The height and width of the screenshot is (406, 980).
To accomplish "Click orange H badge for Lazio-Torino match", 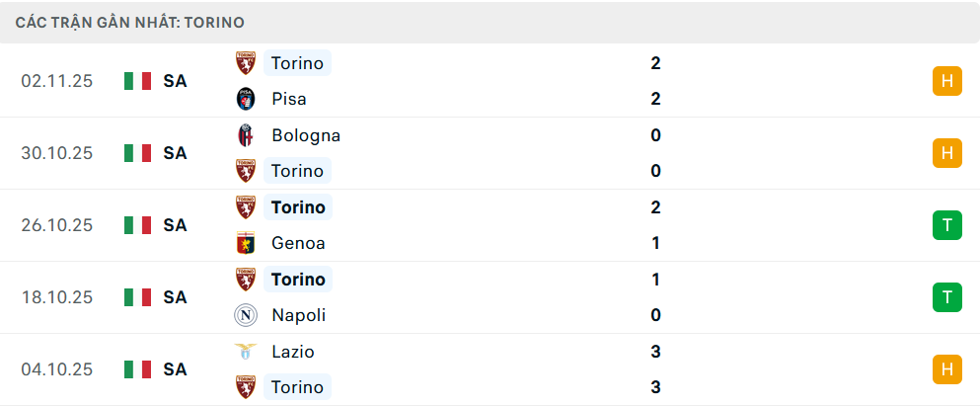I will click(x=946, y=369).
